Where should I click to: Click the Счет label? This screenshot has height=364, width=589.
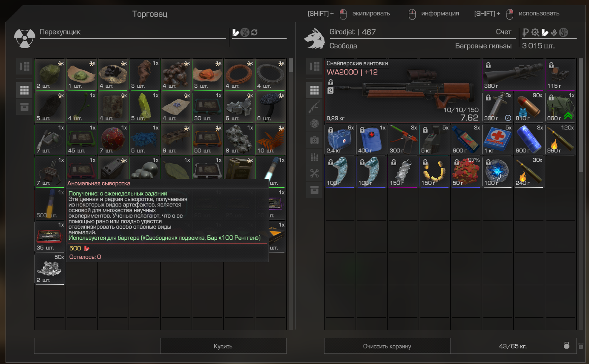503,32
